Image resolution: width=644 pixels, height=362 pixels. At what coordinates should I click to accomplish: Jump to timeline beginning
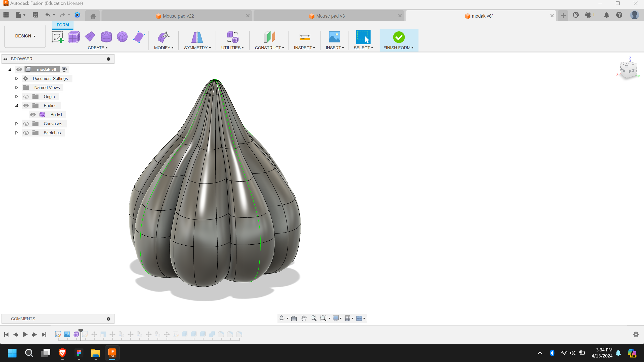pos(7,334)
